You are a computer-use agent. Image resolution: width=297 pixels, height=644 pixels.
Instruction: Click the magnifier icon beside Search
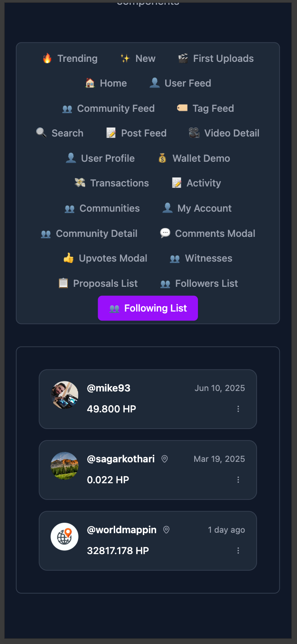coord(41,133)
